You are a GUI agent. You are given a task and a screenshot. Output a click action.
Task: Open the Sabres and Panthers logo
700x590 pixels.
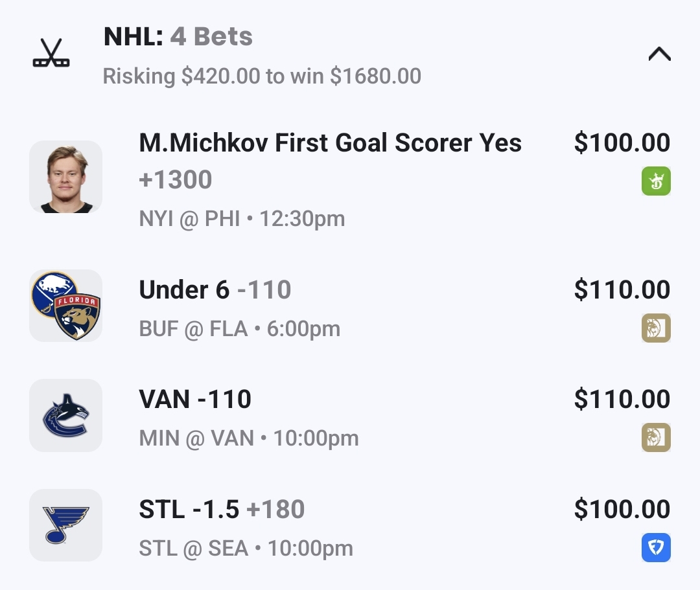(x=66, y=305)
